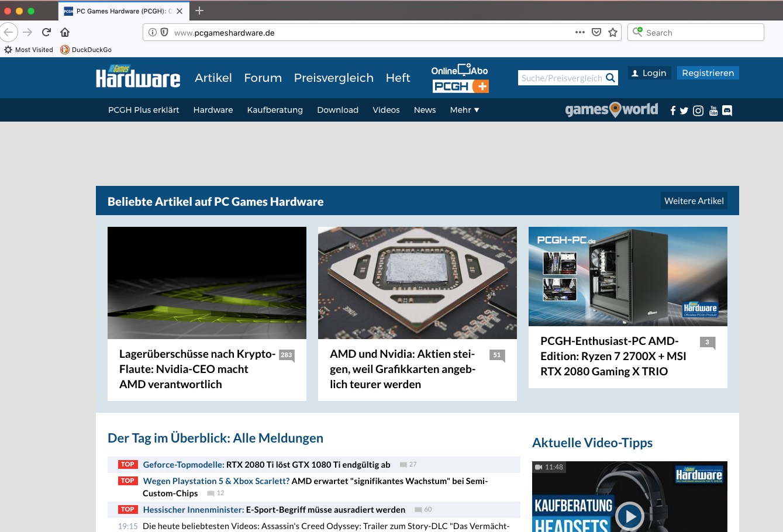Viewport: 783px width, 532px height.
Task: Open 60 comments on Hessischer Innenminister news
Action: 423,510
